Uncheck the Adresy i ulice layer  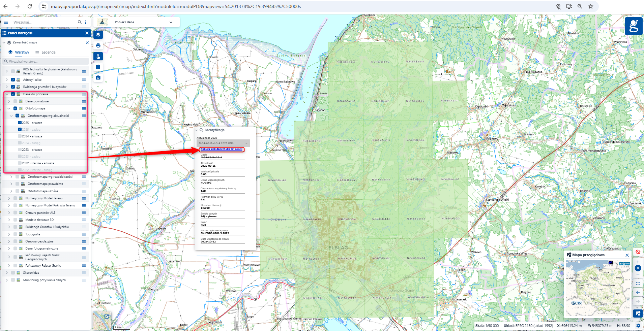[13, 80]
